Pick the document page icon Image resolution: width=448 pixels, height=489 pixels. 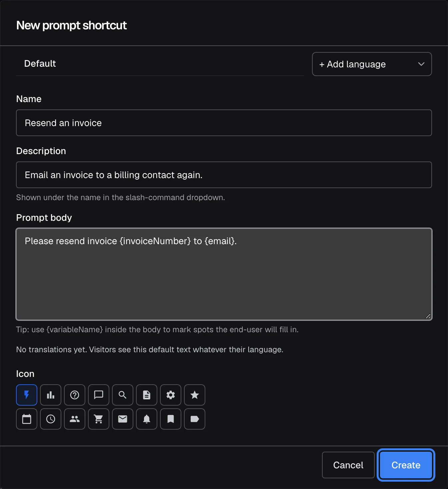click(x=147, y=395)
